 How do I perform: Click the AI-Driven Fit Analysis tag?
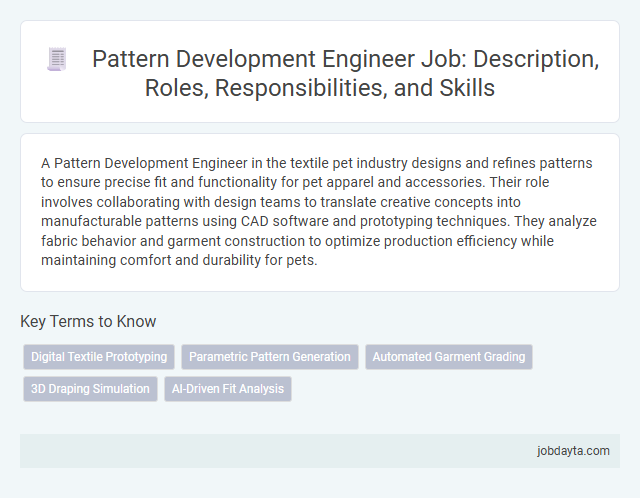point(228,389)
